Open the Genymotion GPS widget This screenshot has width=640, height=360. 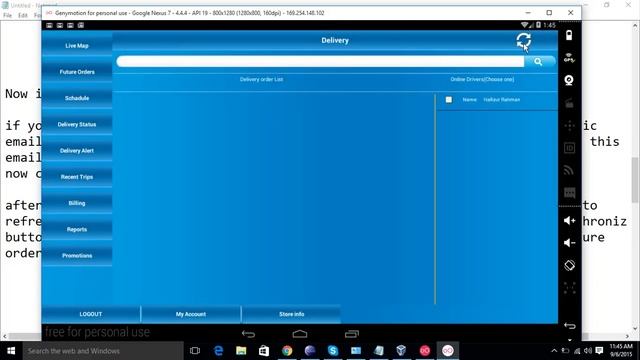(569, 58)
